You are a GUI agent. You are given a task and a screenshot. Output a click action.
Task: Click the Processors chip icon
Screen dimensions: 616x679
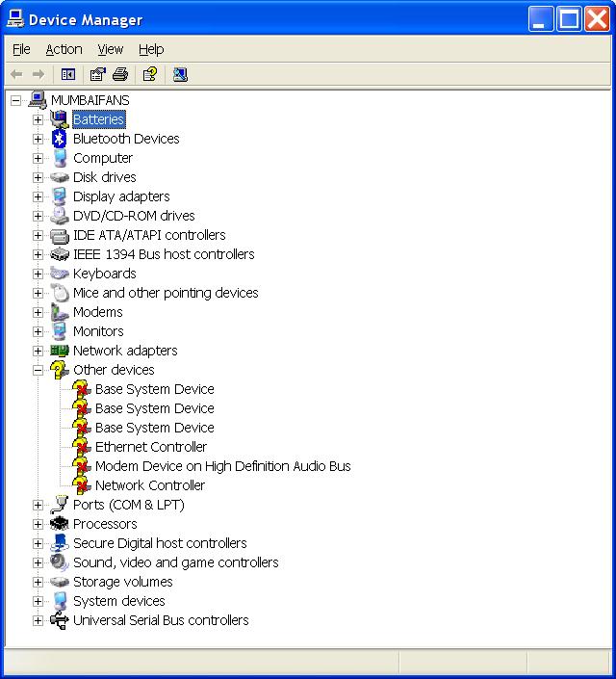click(x=60, y=524)
